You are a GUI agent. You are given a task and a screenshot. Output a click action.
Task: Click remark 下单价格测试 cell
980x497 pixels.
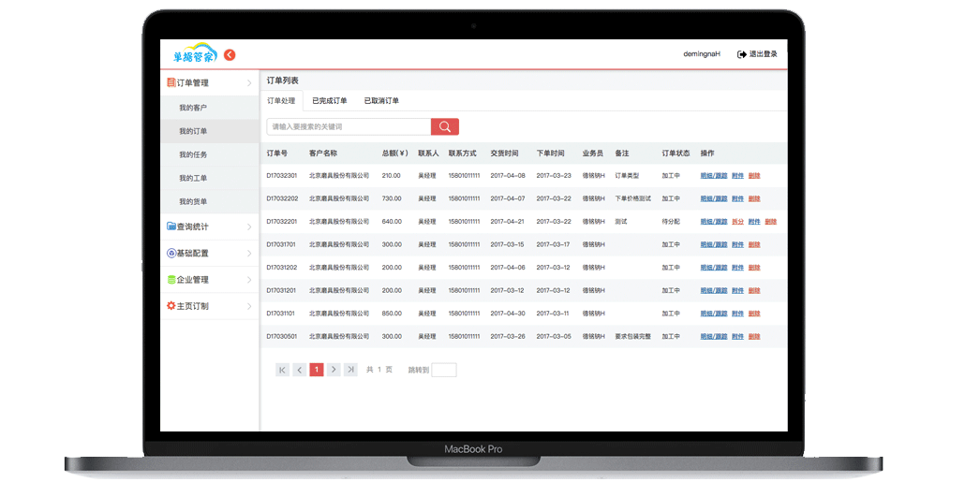[x=632, y=198]
